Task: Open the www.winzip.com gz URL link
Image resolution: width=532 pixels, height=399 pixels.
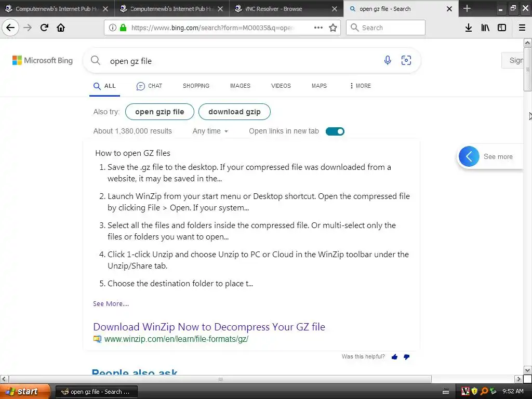Action: coord(176,339)
